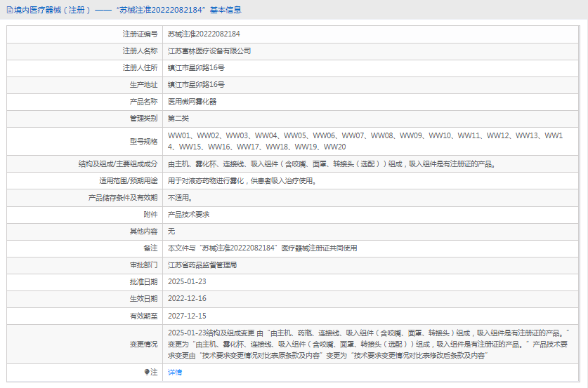Click the 审批部门 row label

click(143, 265)
